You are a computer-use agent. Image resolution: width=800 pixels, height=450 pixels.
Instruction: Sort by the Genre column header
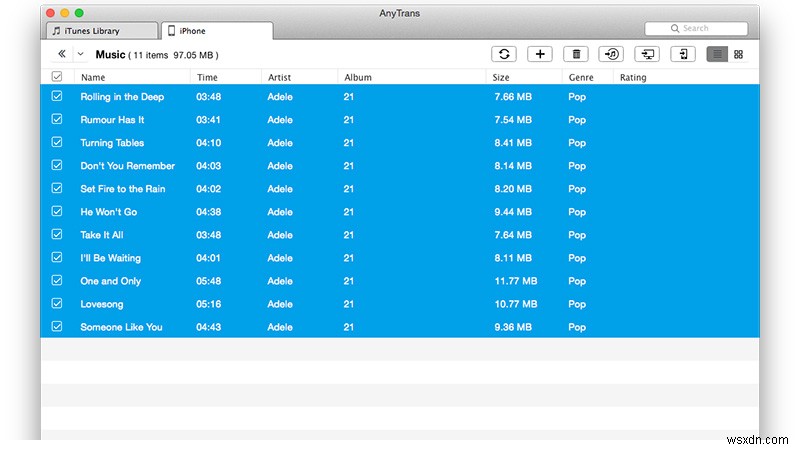pyautogui.click(x=581, y=78)
